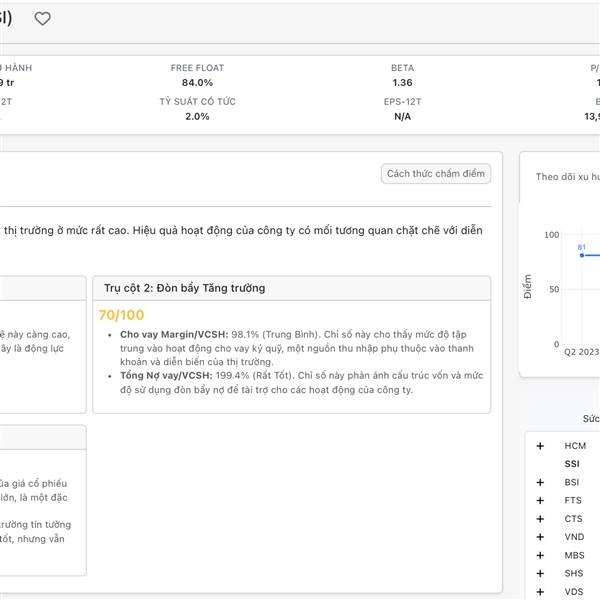Add HCM to comparison with plus icon
The image size is (600, 600).
540,446
